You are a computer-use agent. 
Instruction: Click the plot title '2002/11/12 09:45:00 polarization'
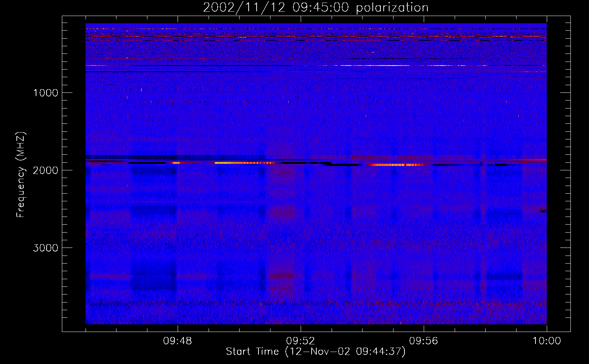[316, 8]
